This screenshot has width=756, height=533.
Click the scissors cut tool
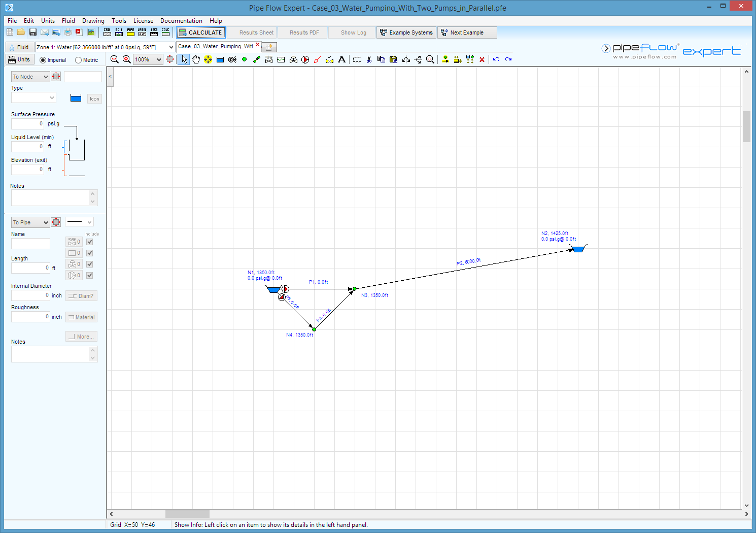coord(369,59)
